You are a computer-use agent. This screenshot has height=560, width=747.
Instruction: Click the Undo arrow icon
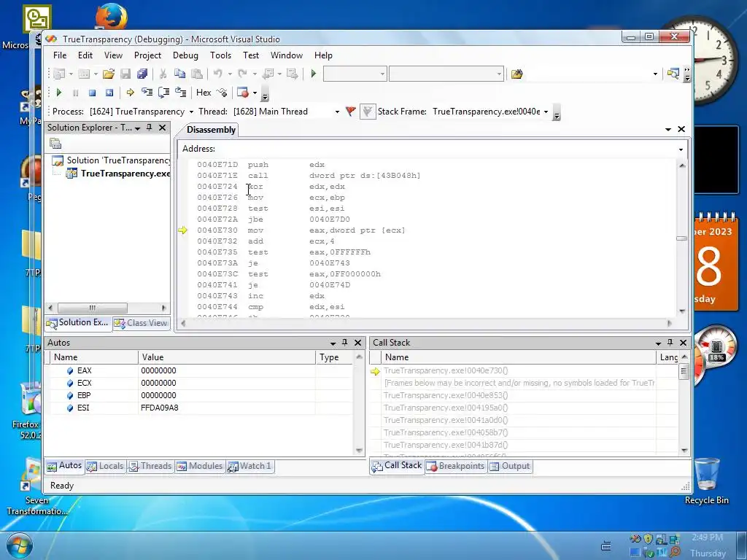pyautogui.click(x=217, y=74)
